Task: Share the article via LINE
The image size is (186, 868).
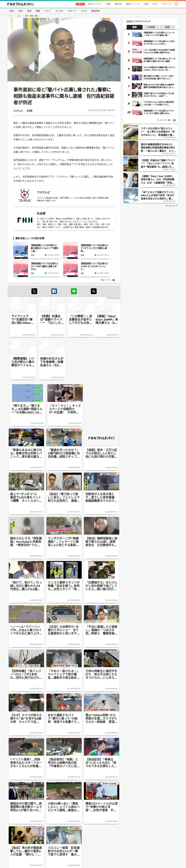Action: [x=74, y=291]
